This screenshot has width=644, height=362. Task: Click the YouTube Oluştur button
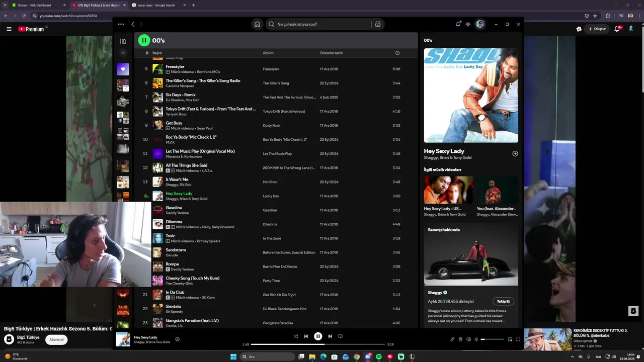click(597, 29)
